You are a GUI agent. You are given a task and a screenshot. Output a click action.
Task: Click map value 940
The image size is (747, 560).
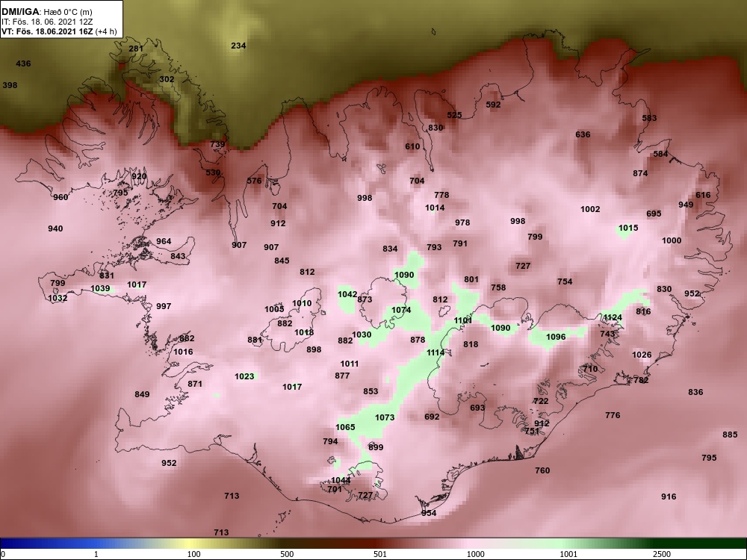click(x=55, y=228)
